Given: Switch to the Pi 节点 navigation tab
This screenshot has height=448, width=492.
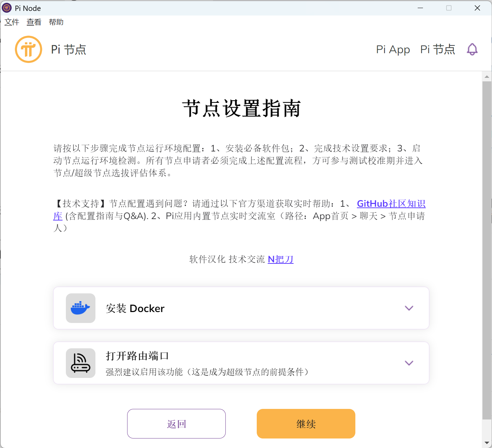Looking at the screenshot, I should (438, 49).
